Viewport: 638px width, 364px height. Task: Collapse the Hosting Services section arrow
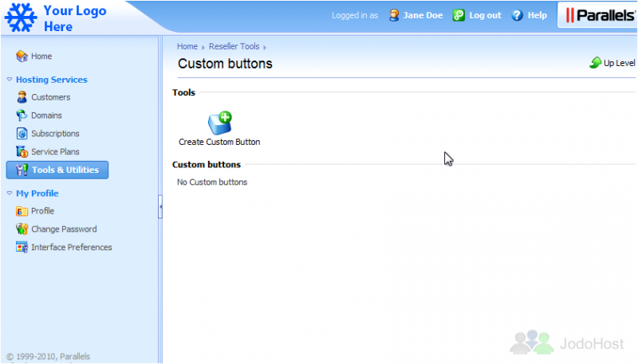tap(10, 80)
